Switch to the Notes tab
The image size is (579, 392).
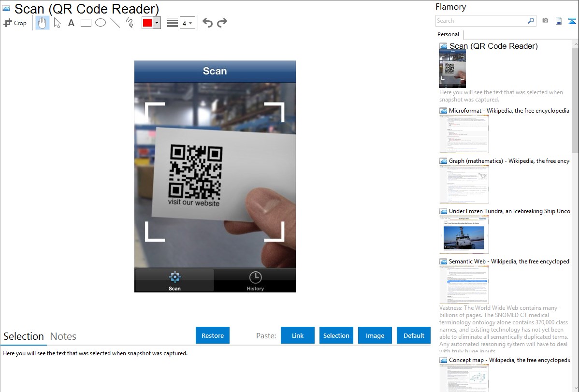click(63, 336)
